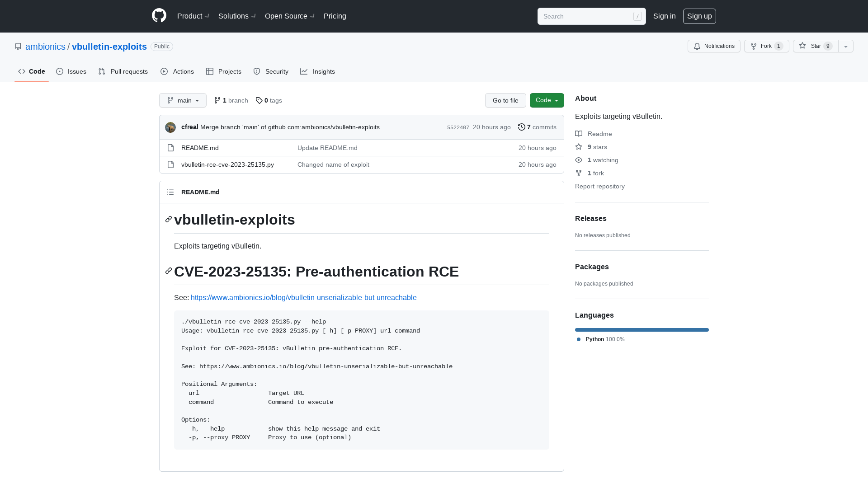
Task: View the 1 fork link
Action: pos(590,173)
